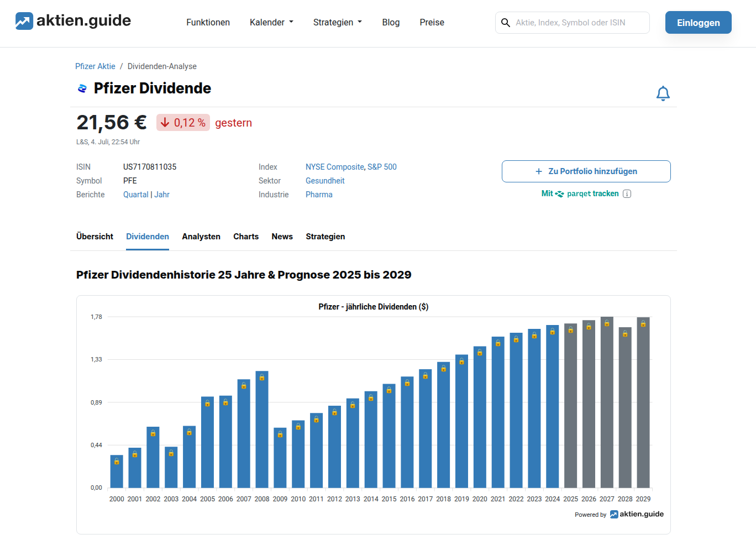Click lock icon on 2012 bar
This screenshot has width=756, height=545.
click(x=334, y=412)
